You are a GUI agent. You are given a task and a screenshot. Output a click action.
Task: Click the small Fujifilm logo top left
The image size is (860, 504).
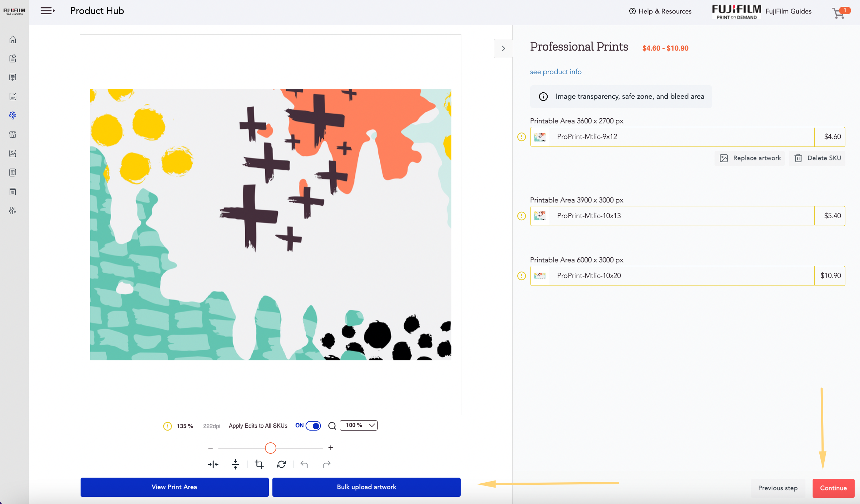(x=14, y=11)
